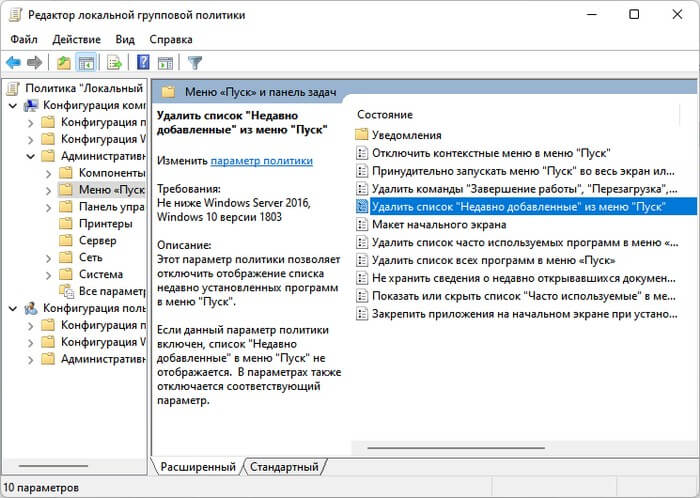Expand the Система tree node
700x498 pixels.
[49, 275]
